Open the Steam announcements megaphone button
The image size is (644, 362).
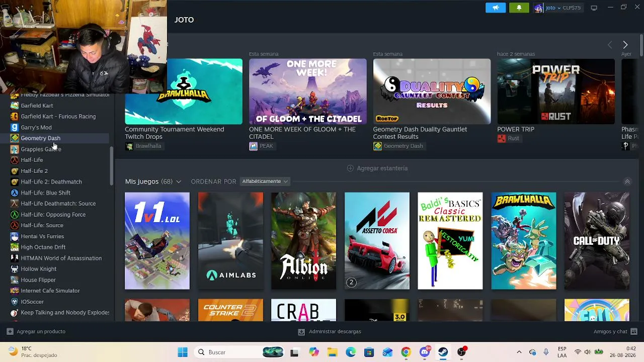pos(496,8)
